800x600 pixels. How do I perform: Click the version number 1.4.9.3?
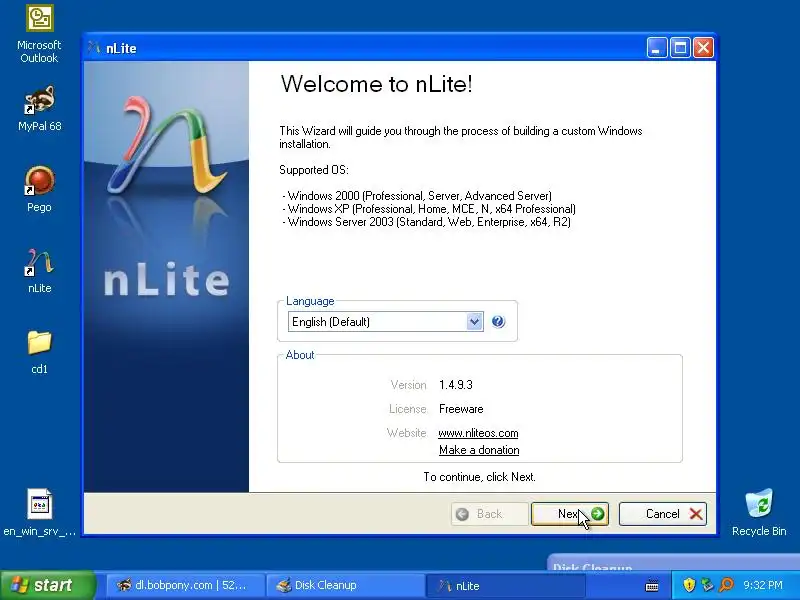point(456,385)
